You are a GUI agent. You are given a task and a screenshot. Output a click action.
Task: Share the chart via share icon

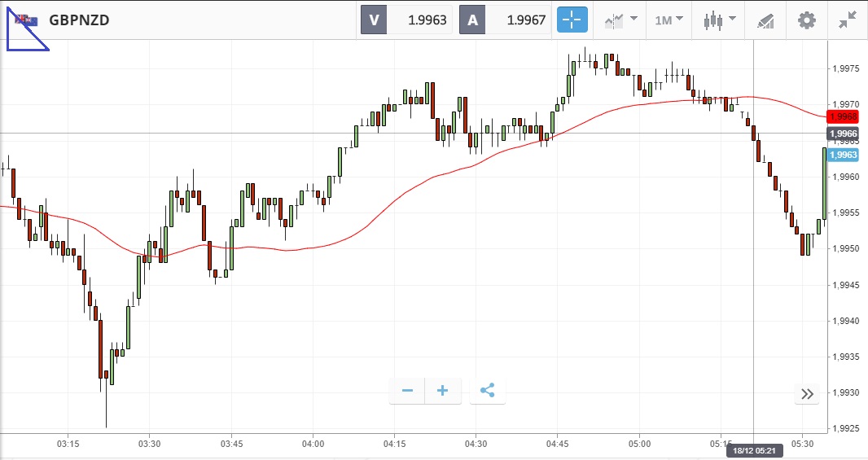point(487,391)
